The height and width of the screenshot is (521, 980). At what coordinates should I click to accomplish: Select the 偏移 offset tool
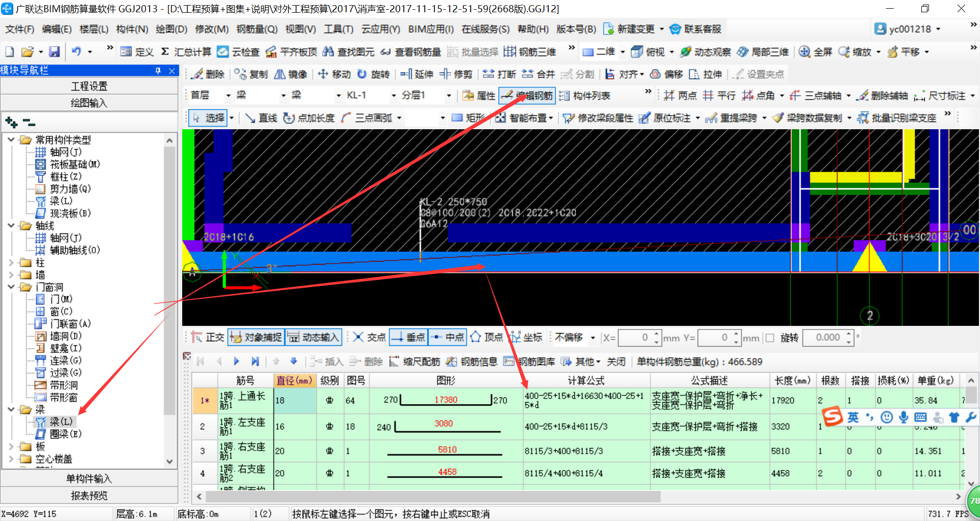click(x=666, y=74)
